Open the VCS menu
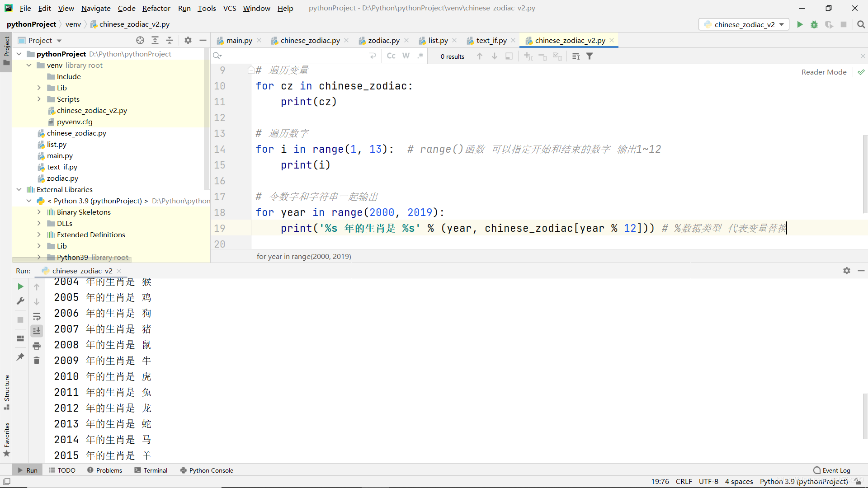The width and height of the screenshot is (868, 488). click(x=230, y=8)
